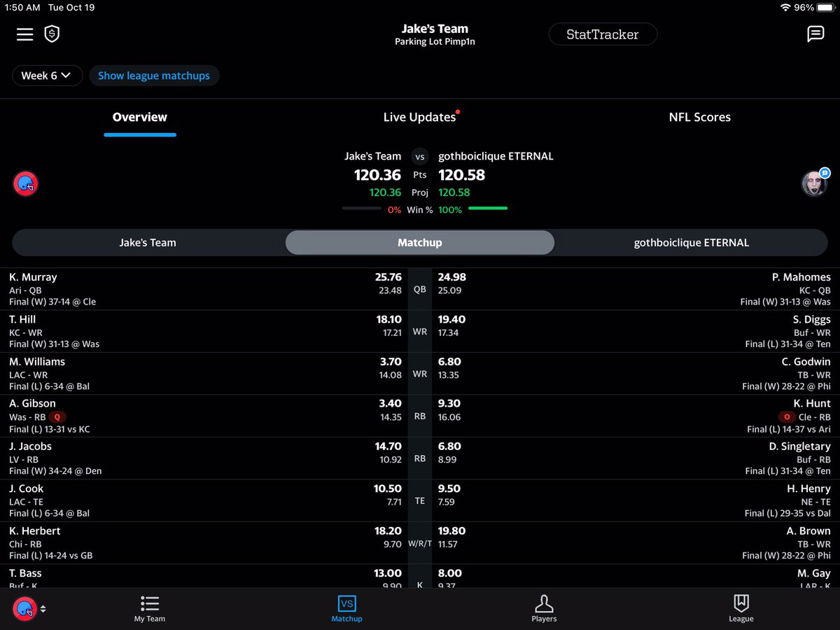Switch to the Overview tab
840x630 pixels.
pos(140,118)
